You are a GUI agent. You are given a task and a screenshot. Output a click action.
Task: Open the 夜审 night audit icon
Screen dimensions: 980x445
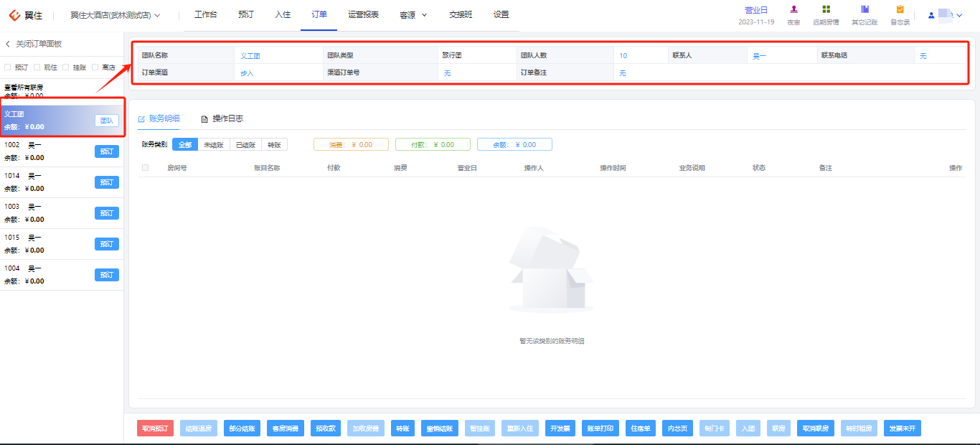coord(793,9)
